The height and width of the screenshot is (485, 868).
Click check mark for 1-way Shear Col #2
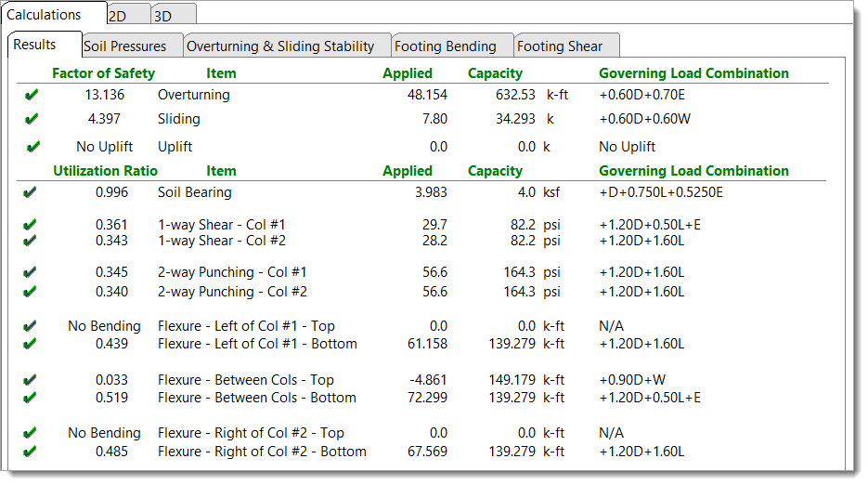click(30, 241)
